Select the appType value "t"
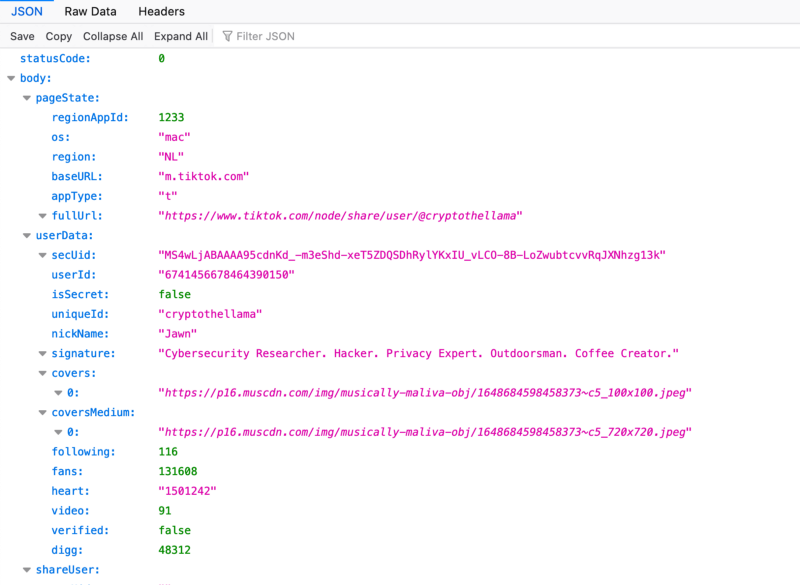The width and height of the screenshot is (800, 585). (x=168, y=196)
